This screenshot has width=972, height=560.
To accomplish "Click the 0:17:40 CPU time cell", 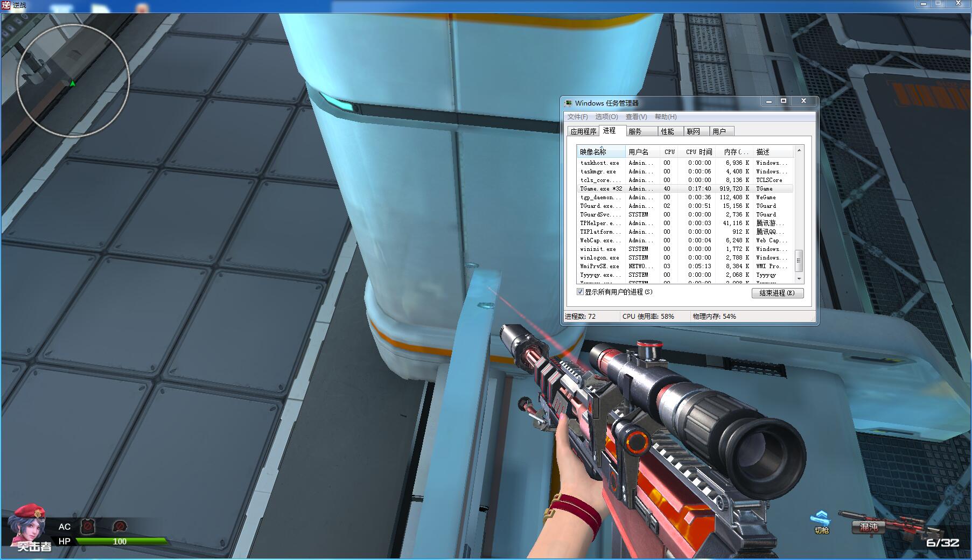I will click(x=700, y=188).
